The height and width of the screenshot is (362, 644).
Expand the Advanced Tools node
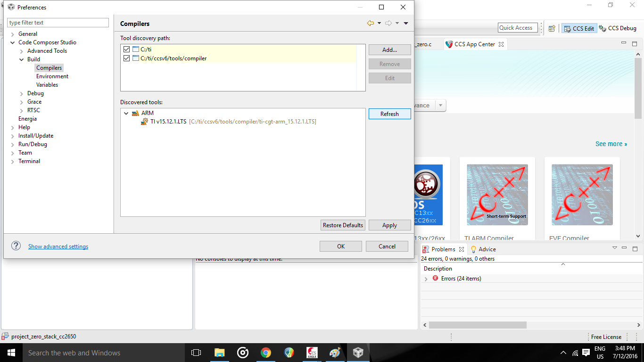click(22, 51)
